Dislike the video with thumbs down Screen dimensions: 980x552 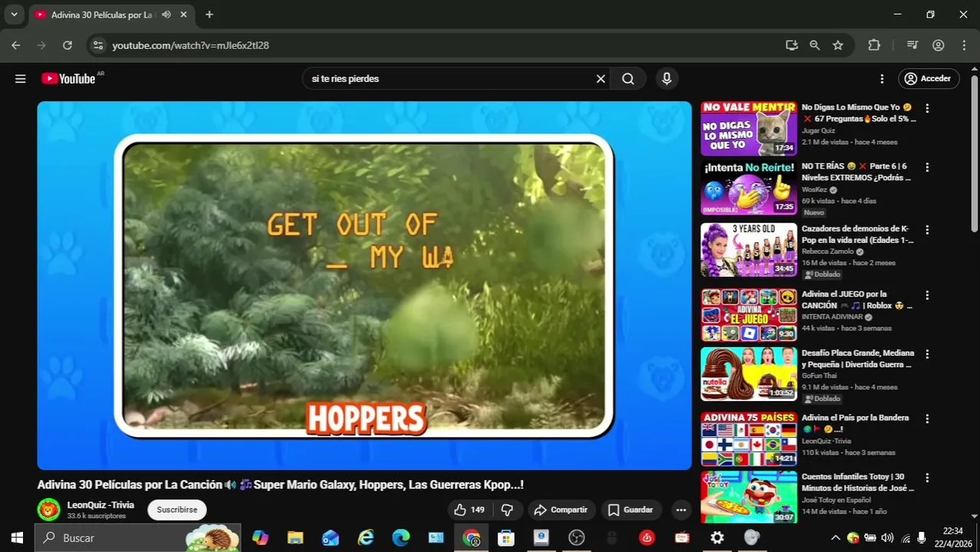click(507, 510)
